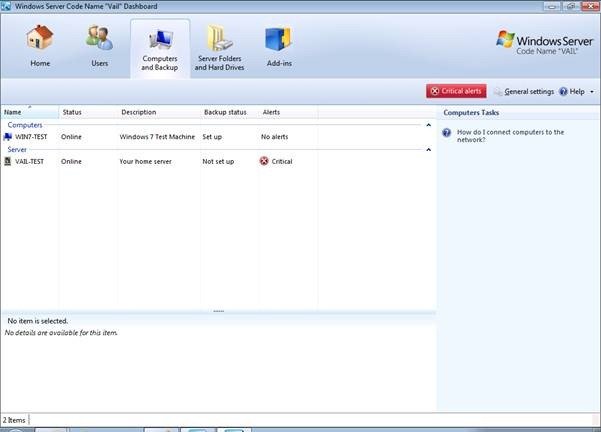Expand the Help dropdown arrow
The image size is (601, 432).
(x=592, y=92)
